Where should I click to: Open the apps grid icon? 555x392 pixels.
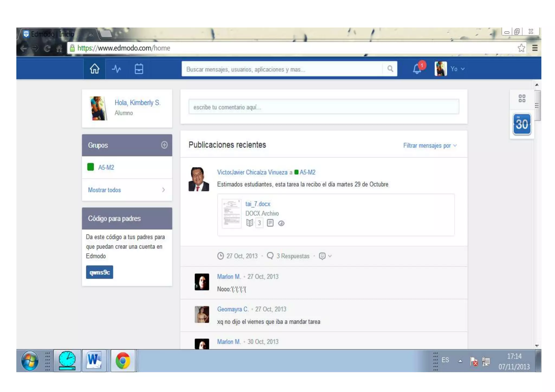[522, 98]
